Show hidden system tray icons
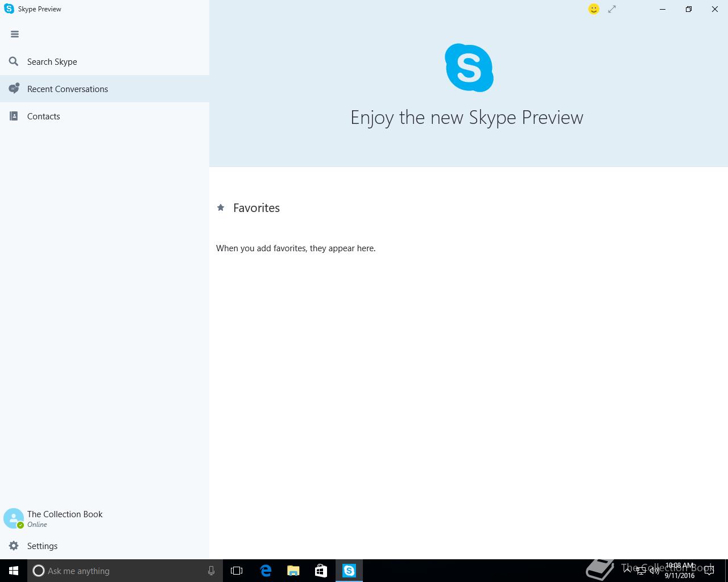 tap(627, 571)
